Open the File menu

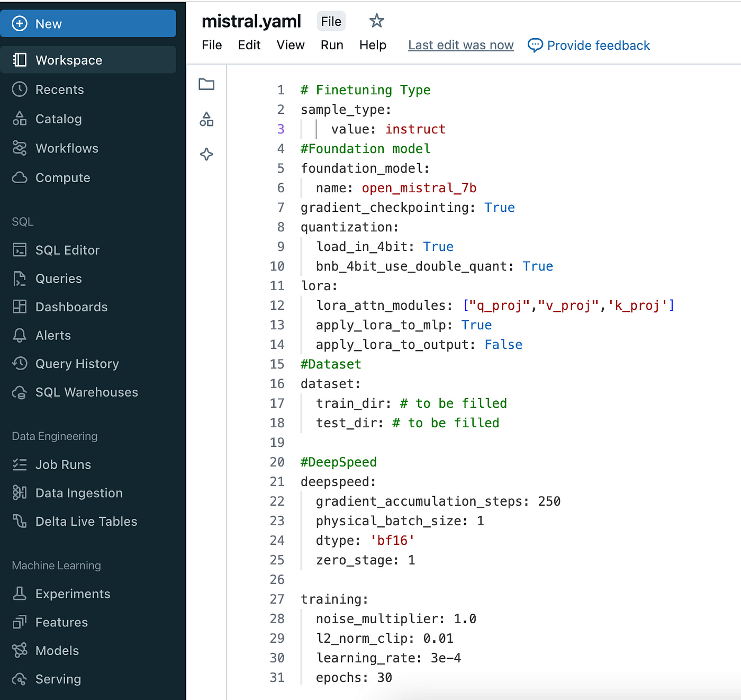point(212,46)
